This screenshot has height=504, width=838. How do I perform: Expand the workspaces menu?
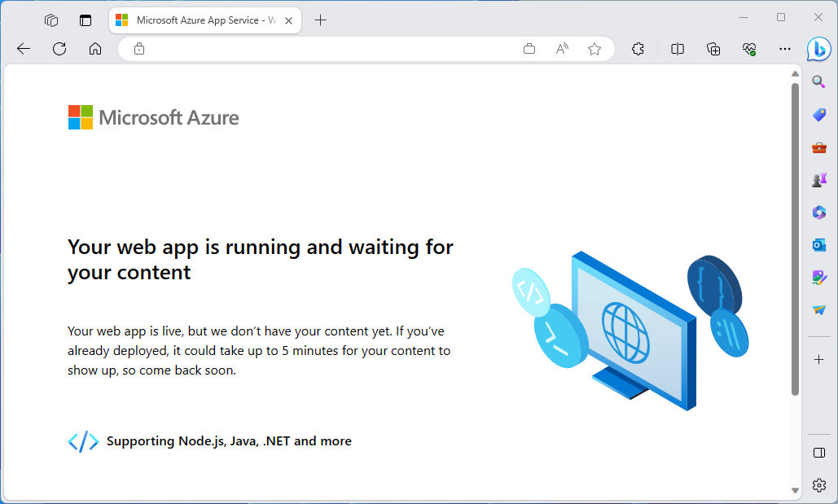[x=50, y=20]
